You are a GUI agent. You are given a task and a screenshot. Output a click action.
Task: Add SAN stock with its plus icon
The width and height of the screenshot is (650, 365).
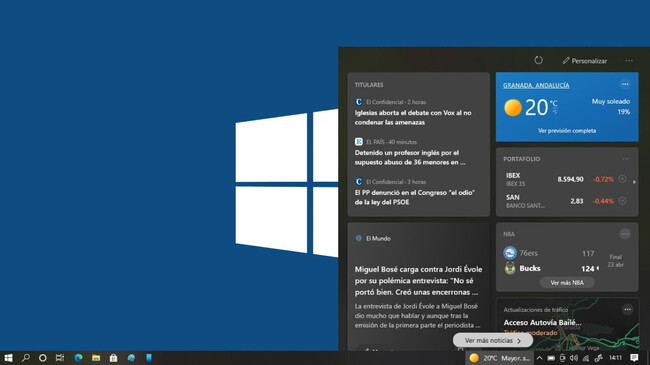[x=622, y=201]
